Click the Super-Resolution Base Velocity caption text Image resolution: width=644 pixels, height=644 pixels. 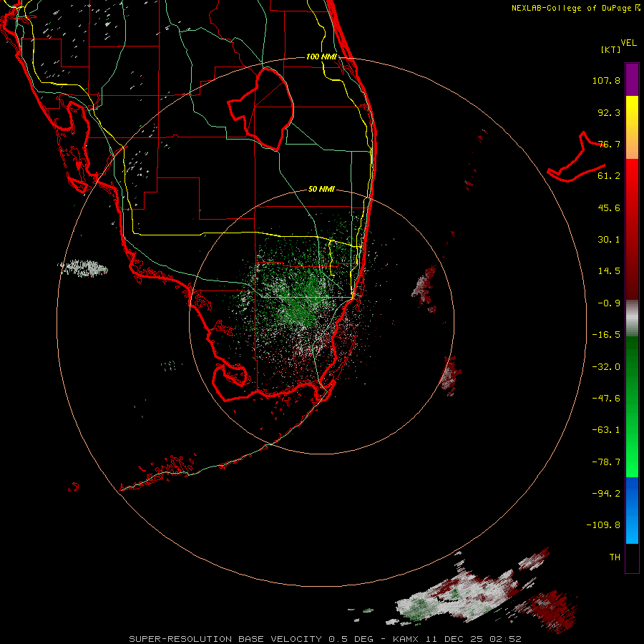tap(325, 639)
